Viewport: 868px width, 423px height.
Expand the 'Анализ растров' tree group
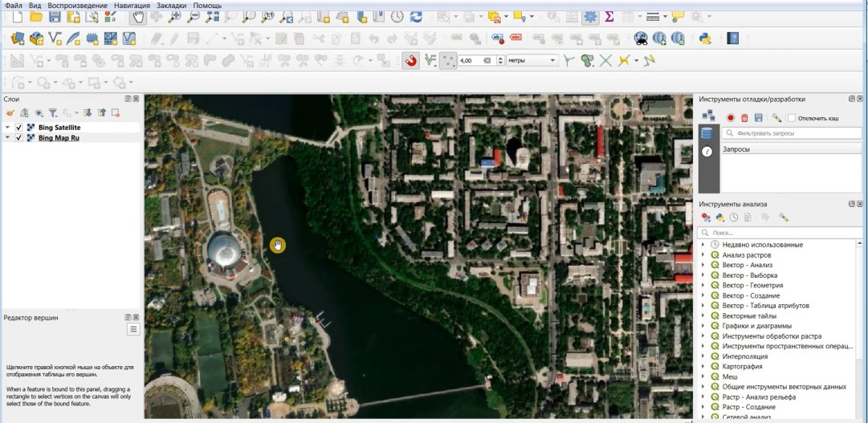[x=704, y=255]
